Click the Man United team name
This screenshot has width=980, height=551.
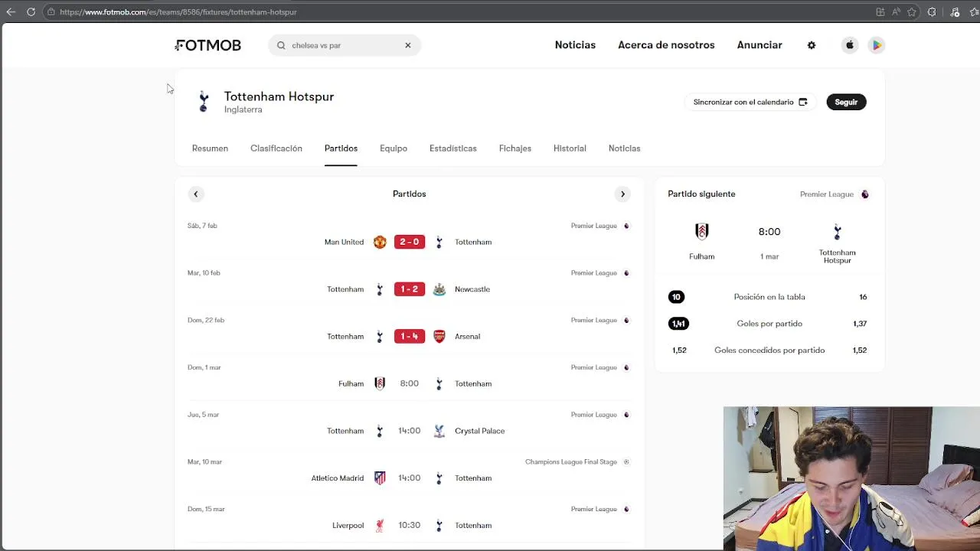pos(344,242)
